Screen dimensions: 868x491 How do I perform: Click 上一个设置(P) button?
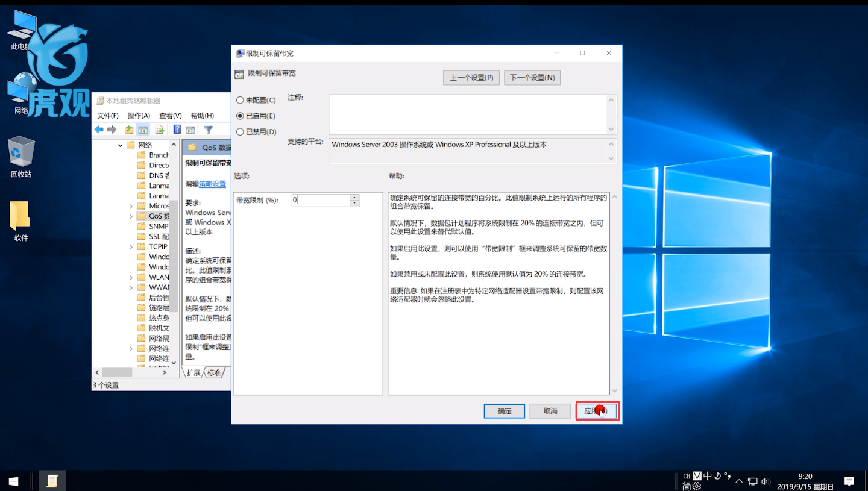(471, 78)
